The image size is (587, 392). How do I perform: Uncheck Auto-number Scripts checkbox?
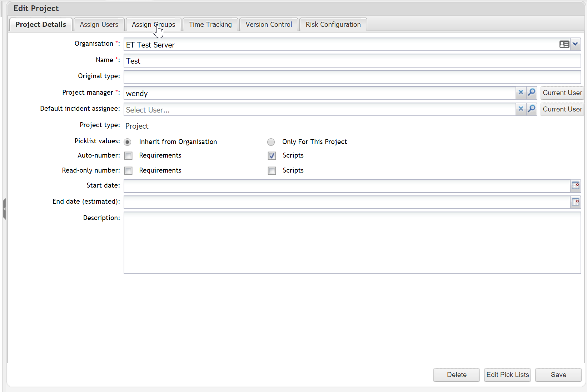(272, 156)
